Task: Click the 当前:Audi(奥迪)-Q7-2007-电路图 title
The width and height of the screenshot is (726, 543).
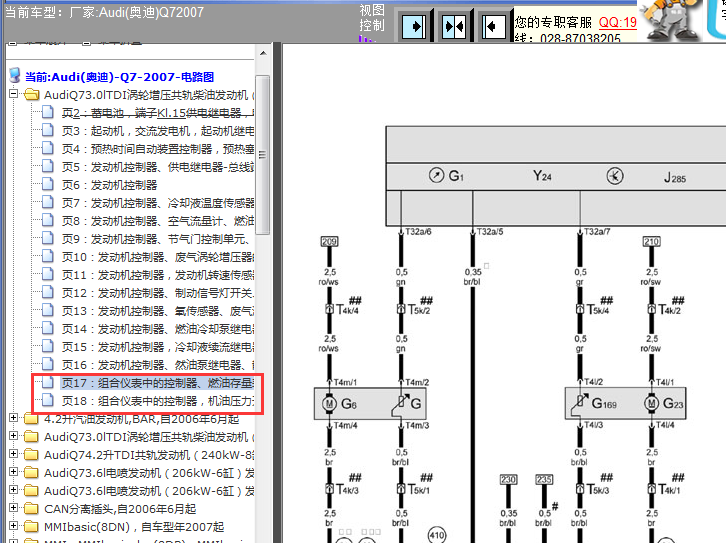Action: click(119, 76)
